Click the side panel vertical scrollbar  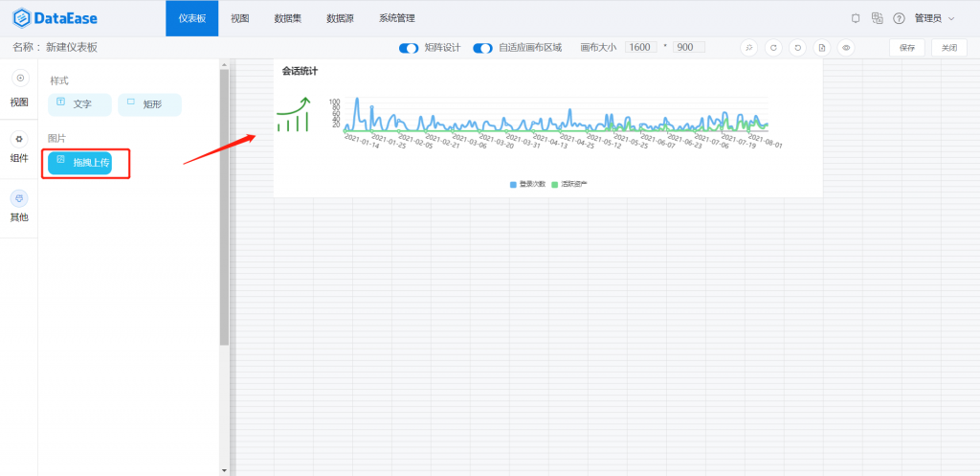coord(224,207)
